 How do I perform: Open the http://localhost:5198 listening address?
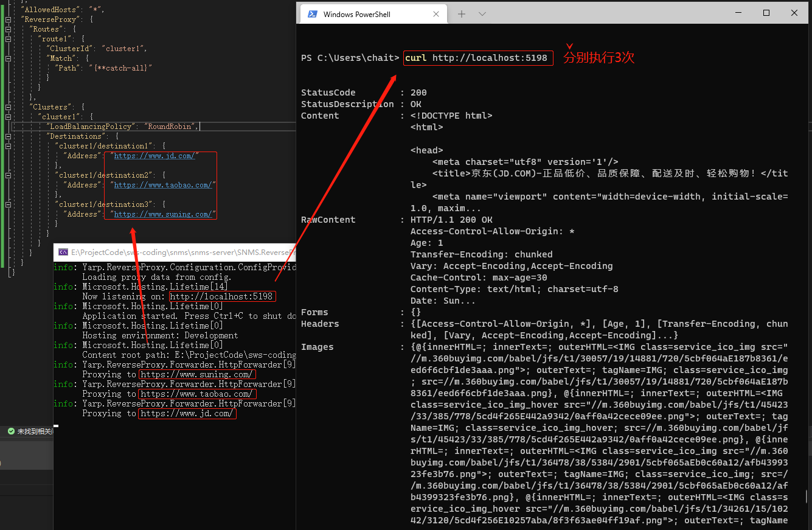(x=222, y=296)
